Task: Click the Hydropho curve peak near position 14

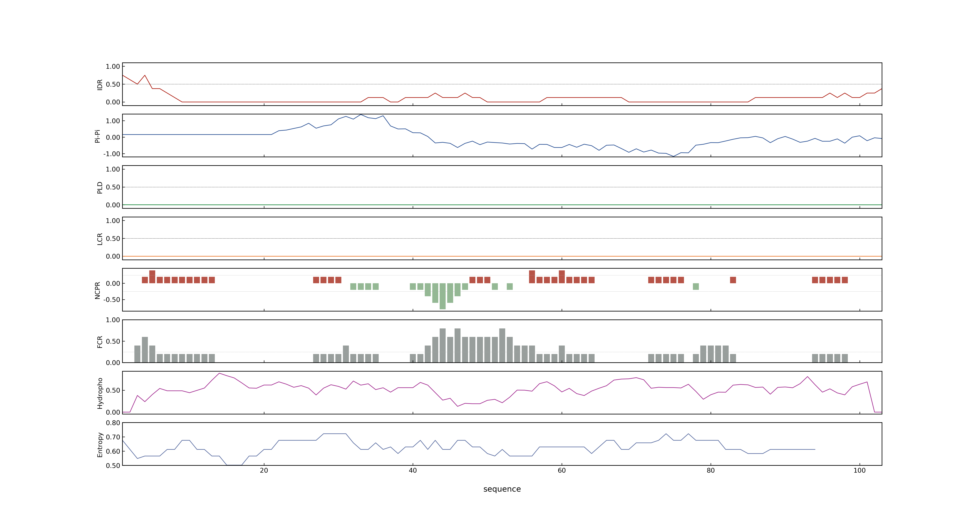Action: (x=219, y=373)
